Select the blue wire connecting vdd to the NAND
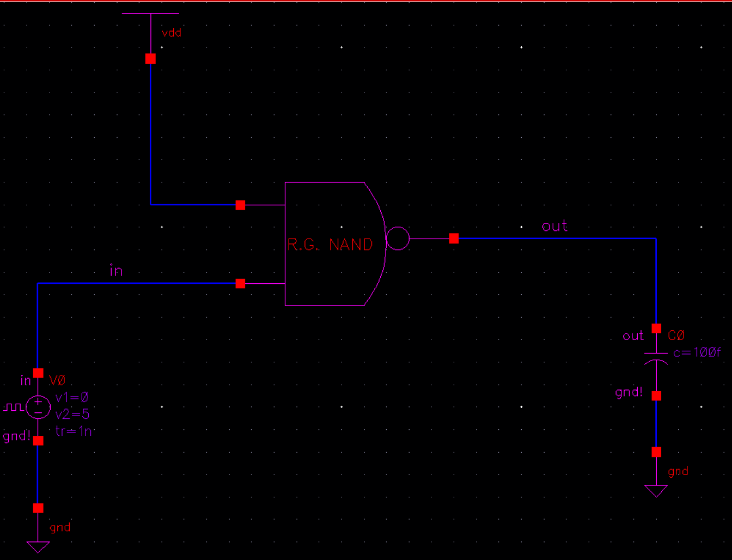The image size is (732, 560). coord(151,136)
